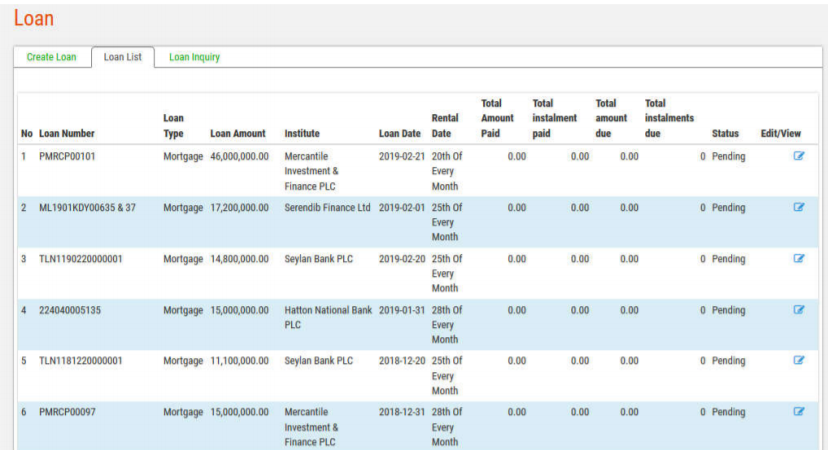
Task: Open edit icon for loan 224040005135
Action: (x=799, y=310)
